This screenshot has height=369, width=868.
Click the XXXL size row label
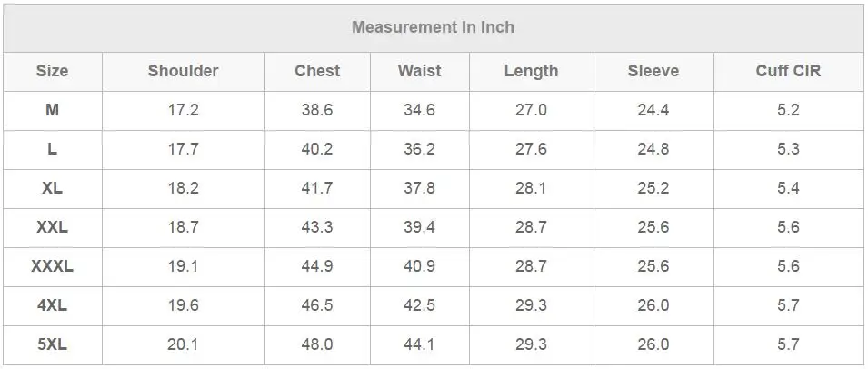point(52,266)
